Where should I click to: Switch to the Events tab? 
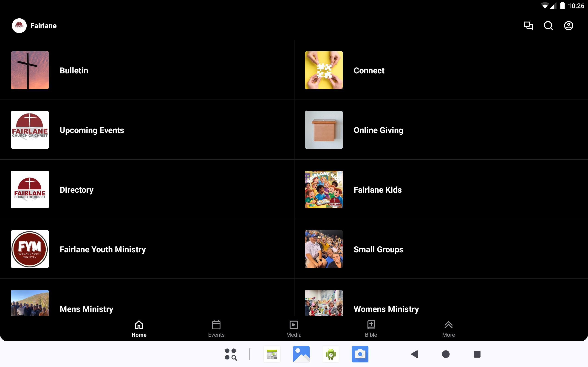pyautogui.click(x=216, y=329)
